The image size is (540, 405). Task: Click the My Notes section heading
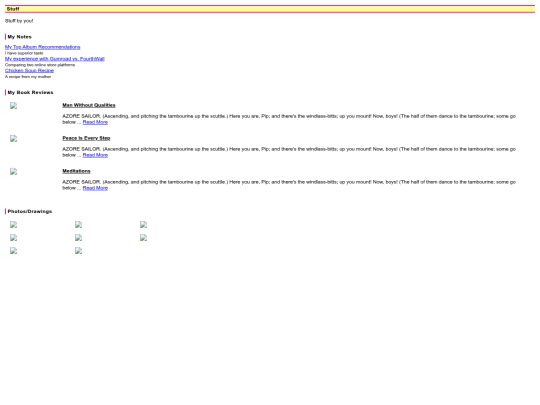pos(19,37)
